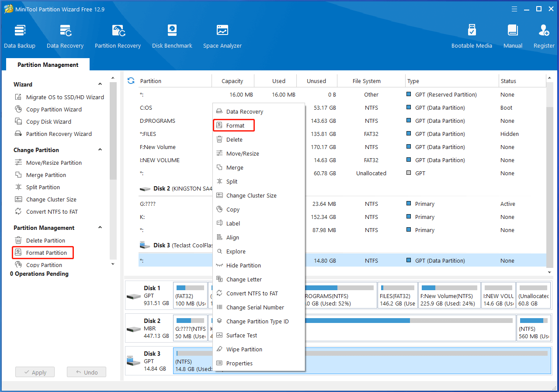The height and width of the screenshot is (392, 559).
Task: Click the refresh icon above the partition list
Action: (x=131, y=80)
